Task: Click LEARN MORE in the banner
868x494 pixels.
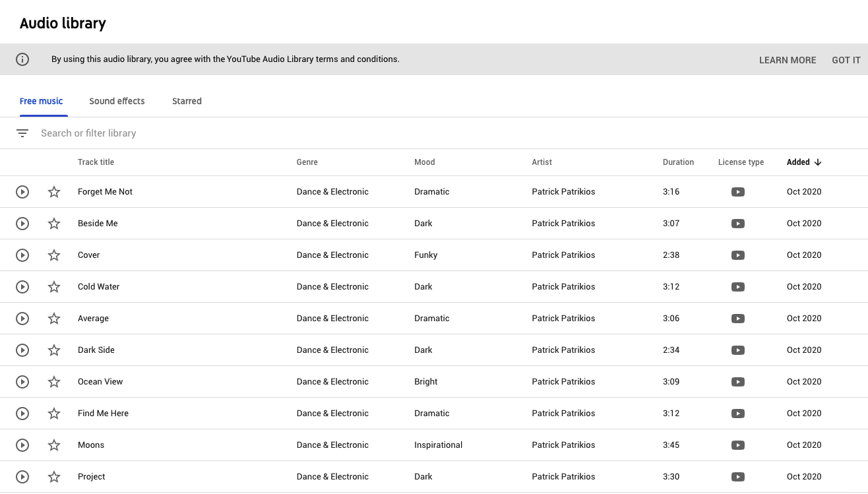Action: coord(788,60)
